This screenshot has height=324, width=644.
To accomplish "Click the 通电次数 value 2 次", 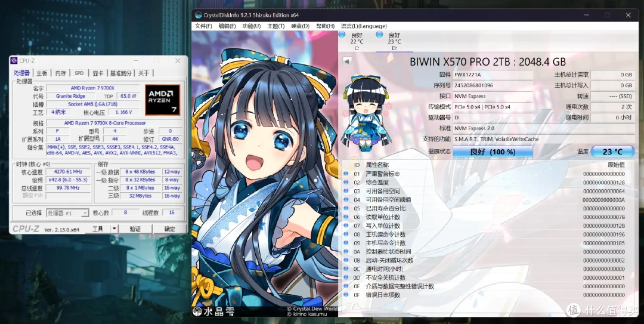I will (x=612, y=107).
